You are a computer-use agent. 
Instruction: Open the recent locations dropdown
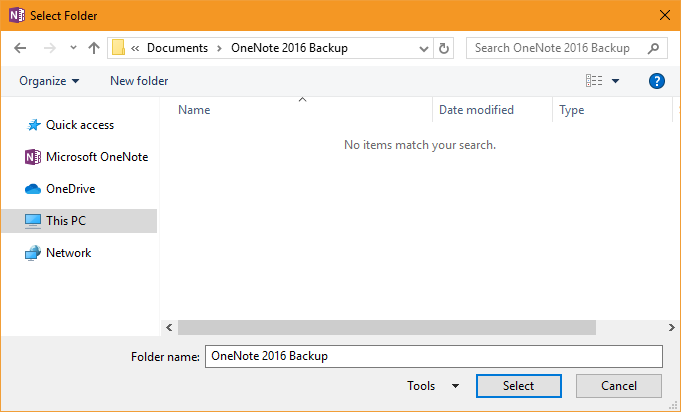click(73, 48)
